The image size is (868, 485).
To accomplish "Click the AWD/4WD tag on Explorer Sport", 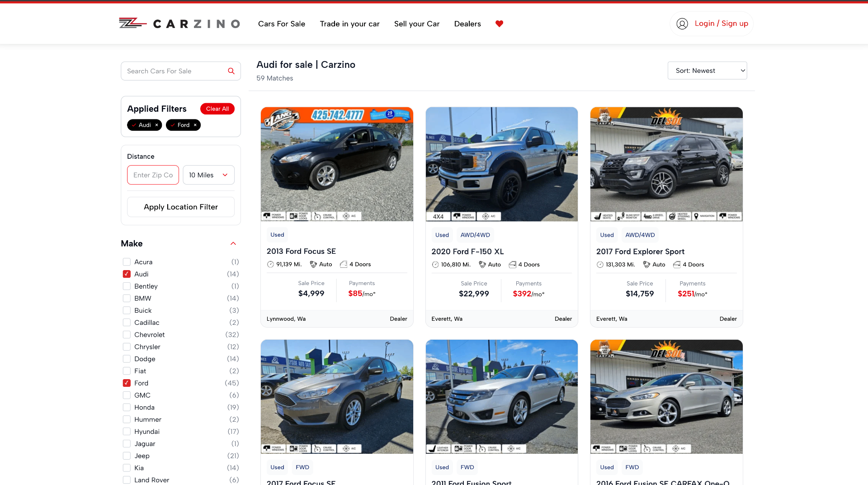I will [640, 235].
